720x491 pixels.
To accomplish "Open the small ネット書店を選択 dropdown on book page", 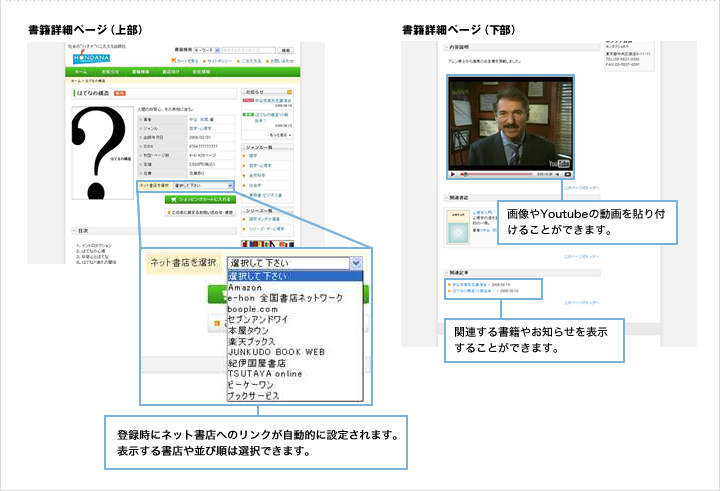I will tap(203, 186).
